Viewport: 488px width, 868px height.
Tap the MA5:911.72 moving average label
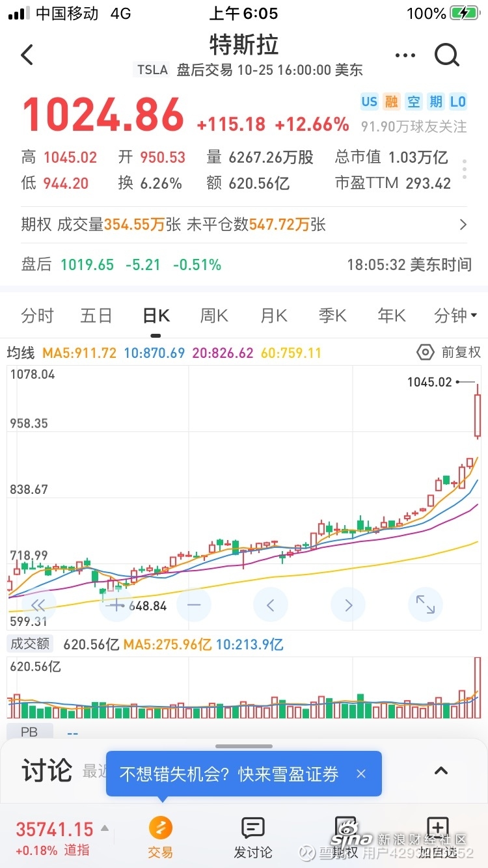(x=79, y=353)
